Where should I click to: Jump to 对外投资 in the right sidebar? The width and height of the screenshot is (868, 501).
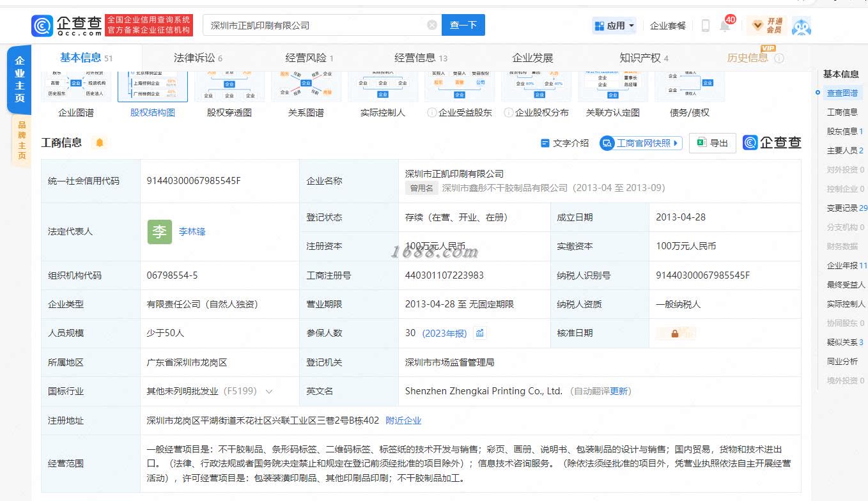(x=846, y=170)
